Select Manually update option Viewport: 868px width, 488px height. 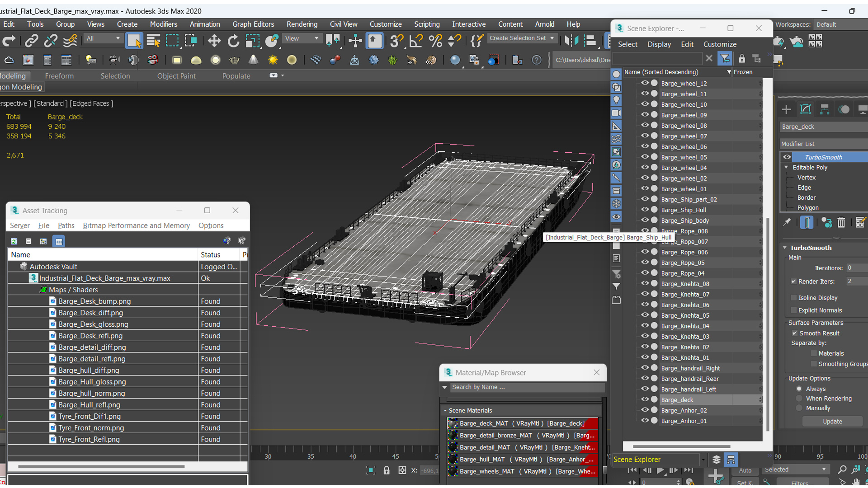799,408
